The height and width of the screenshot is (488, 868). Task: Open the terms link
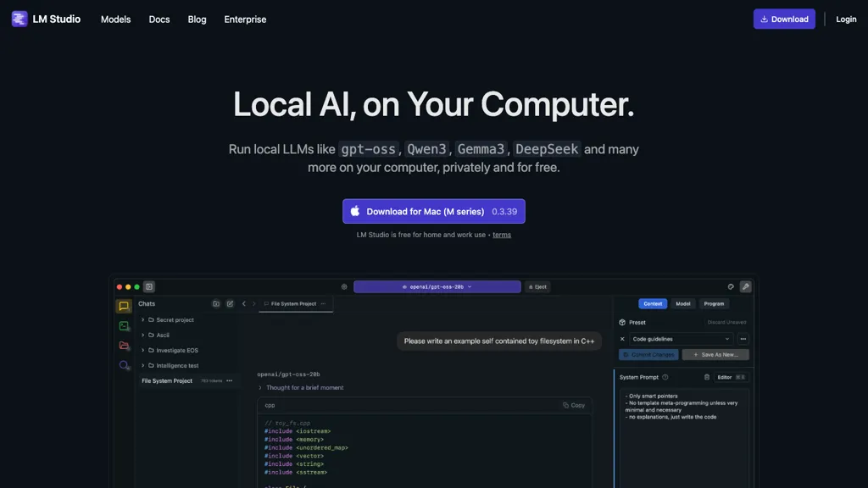(502, 235)
